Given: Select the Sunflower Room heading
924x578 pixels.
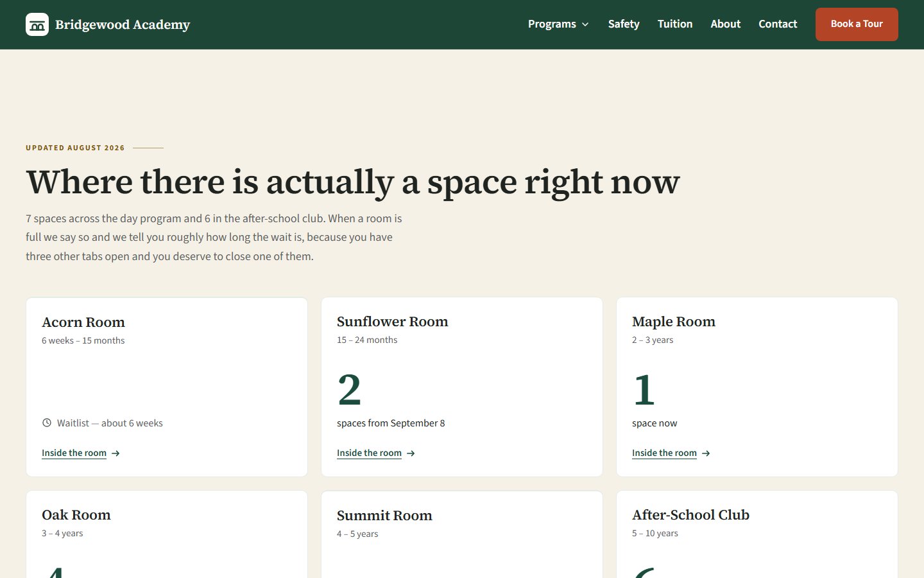Looking at the screenshot, I should pyautogui.click(x=393, y=321).
